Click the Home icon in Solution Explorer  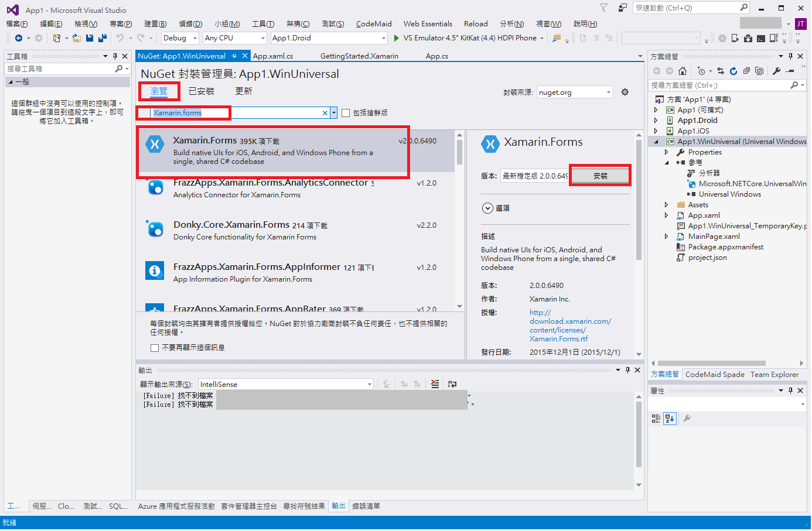pyautogui.click(x=683, y=71)
